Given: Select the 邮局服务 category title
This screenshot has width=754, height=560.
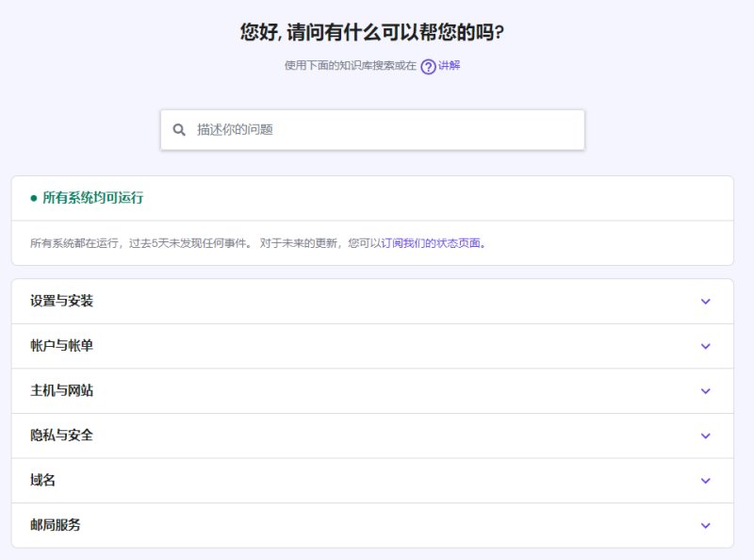Looking at the screenshot, I should pos(56,525).
